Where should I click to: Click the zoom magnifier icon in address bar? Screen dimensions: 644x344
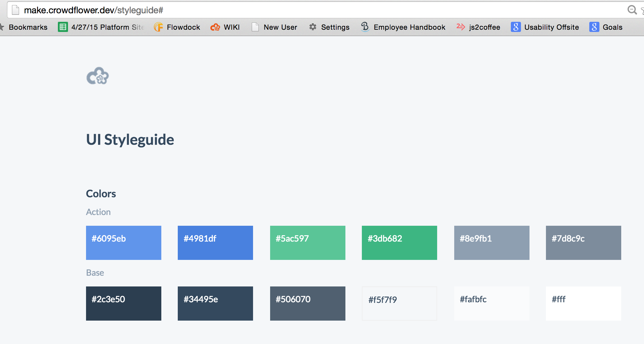click(x=632, y=10)
